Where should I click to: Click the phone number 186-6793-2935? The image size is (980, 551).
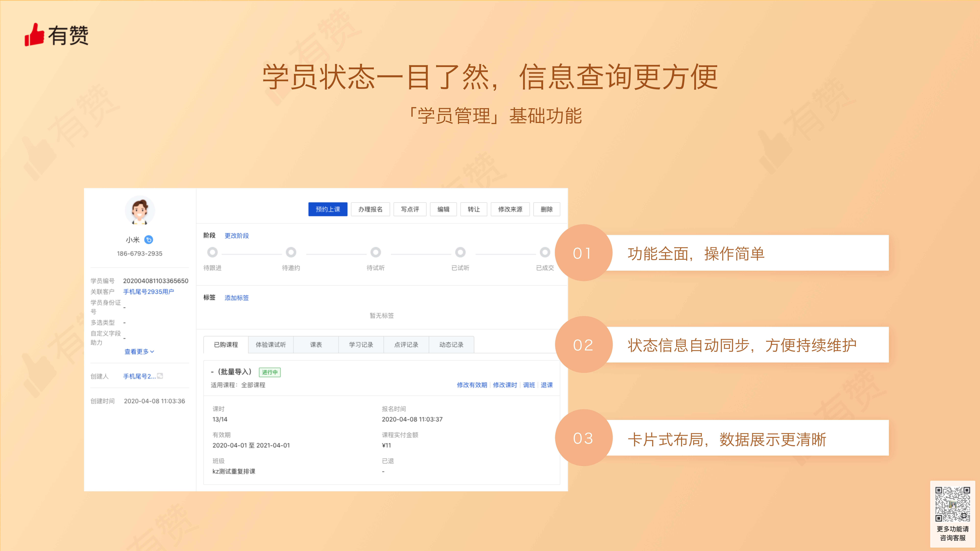click(140, 254)
